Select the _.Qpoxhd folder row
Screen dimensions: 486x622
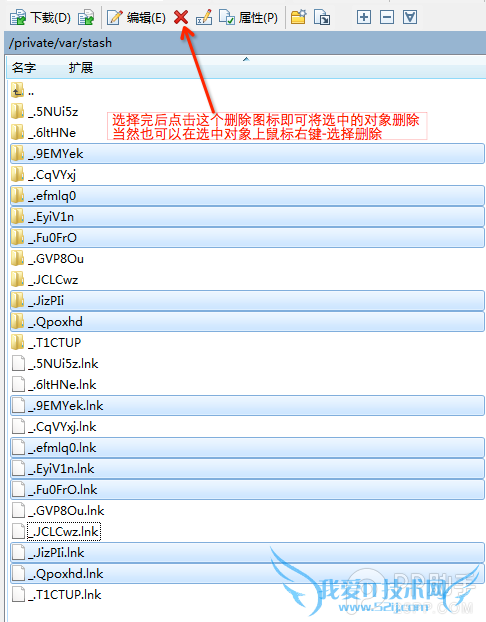coord(247,322)
